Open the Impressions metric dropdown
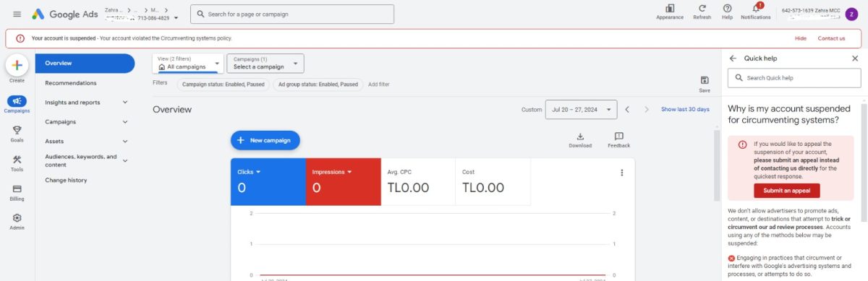Image resolution: width=868 pixels, height=281 pixels. (349, 172)
